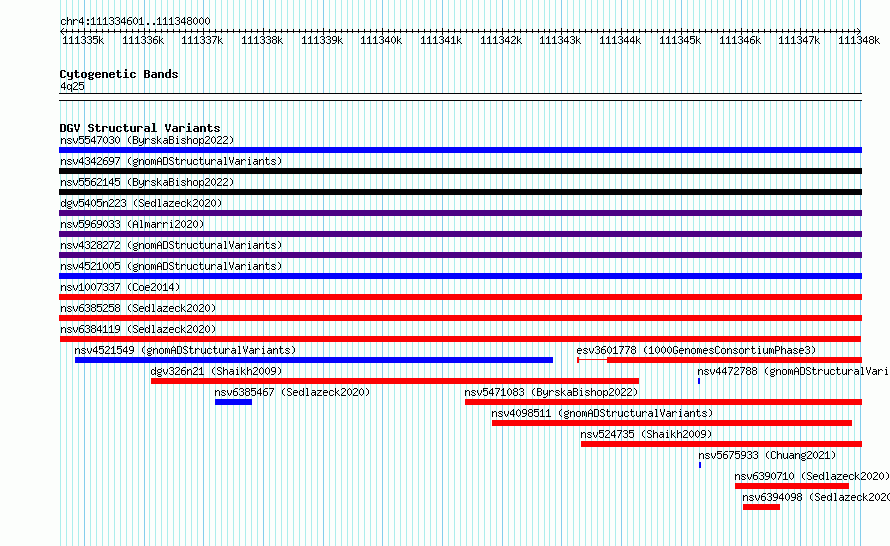890x546 pixels.
Task: Click the Cytogenetic Bands track title
Action: pyautogui.click(x=119, y=74)
